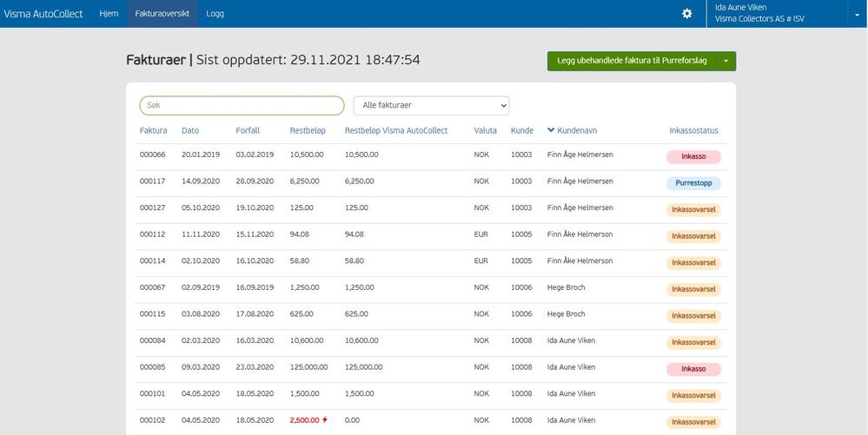Select the Fakturaoversikt tab

(162, 14)
